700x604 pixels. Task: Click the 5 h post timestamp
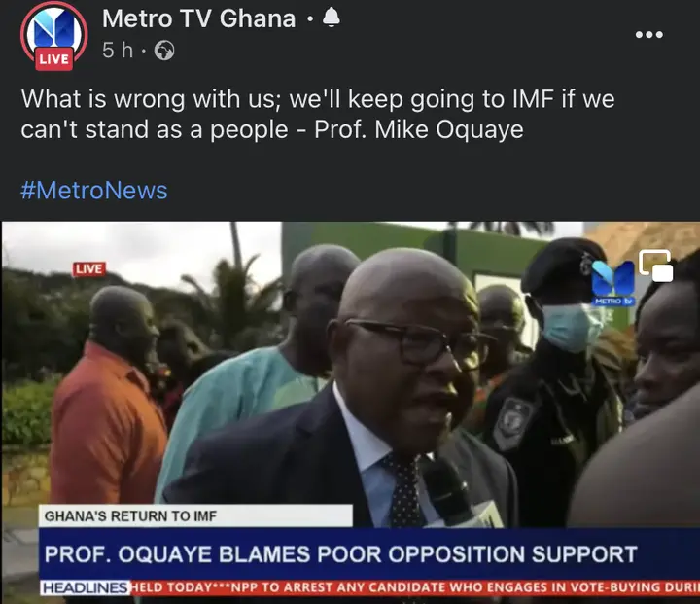118,50
